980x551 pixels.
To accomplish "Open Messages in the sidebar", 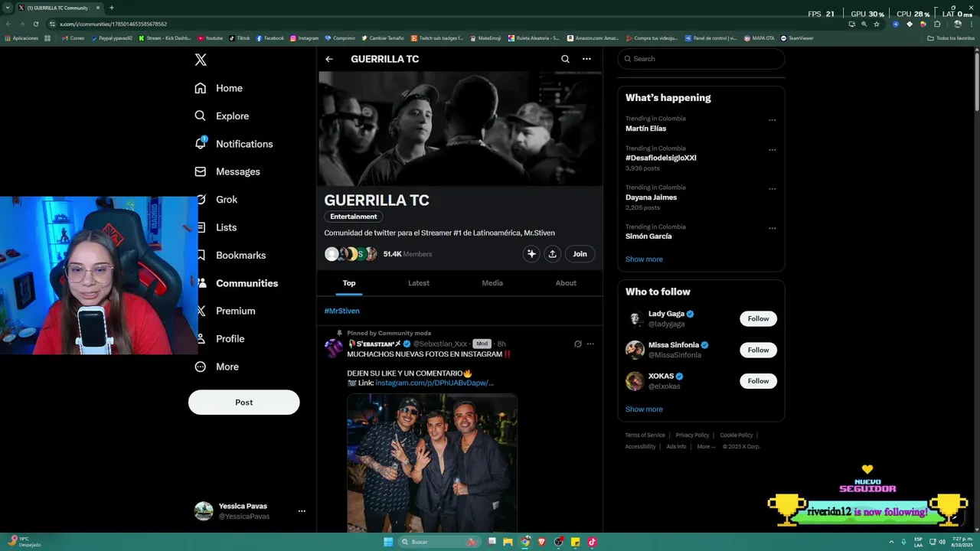I will click(227, 171).
